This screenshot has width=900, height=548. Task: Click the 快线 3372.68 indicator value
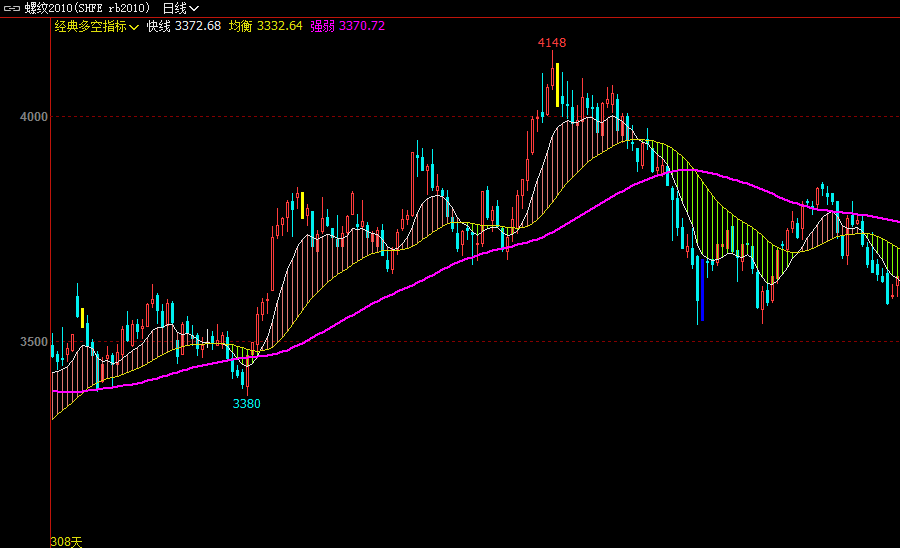pyautogui.click(x=184, y=26)
